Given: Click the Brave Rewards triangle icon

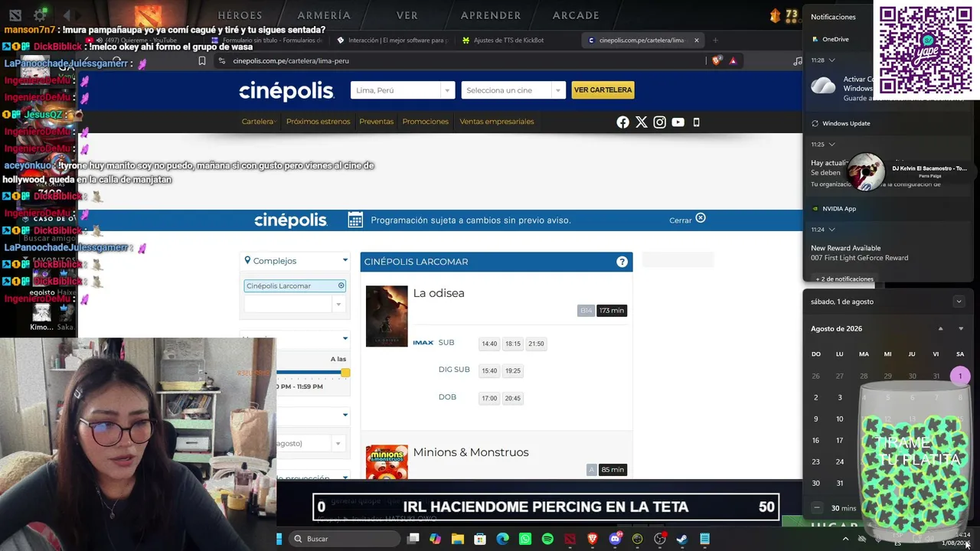Looking at the screenshot, I should pos(733,60).
